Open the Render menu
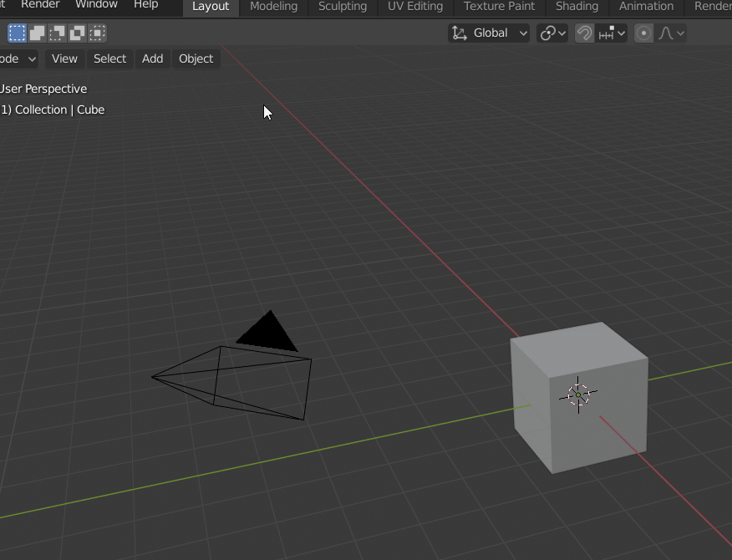 [40, 5]
